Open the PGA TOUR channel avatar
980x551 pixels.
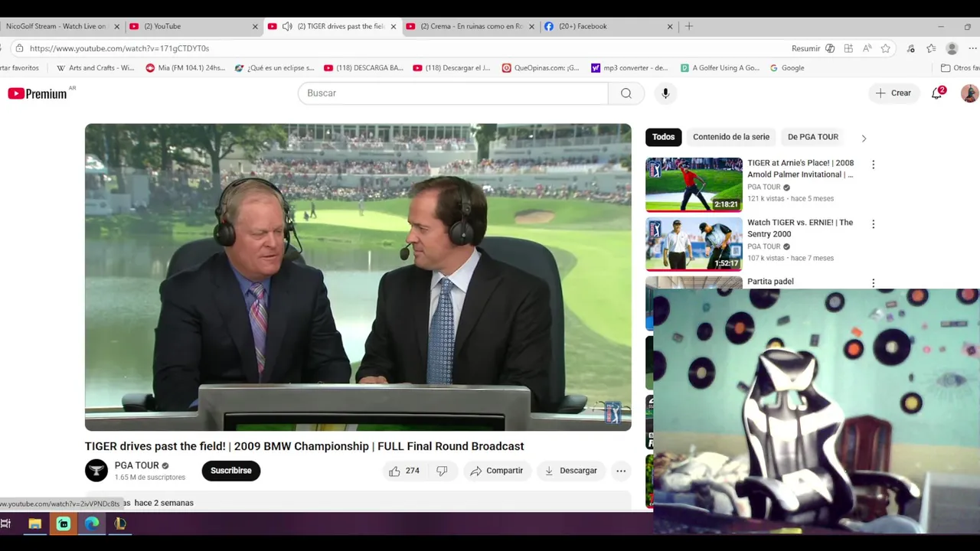[x=96, y=471]
